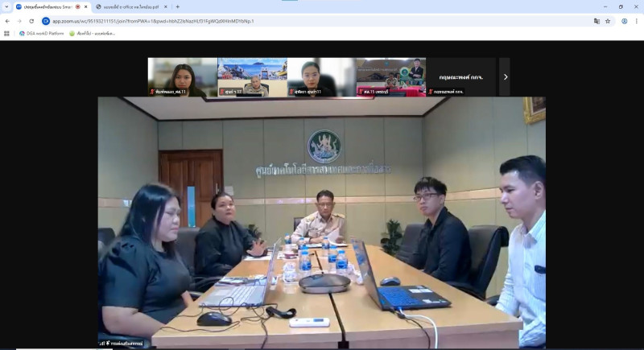Open the second bookmark with green icon

coord(92,33)
